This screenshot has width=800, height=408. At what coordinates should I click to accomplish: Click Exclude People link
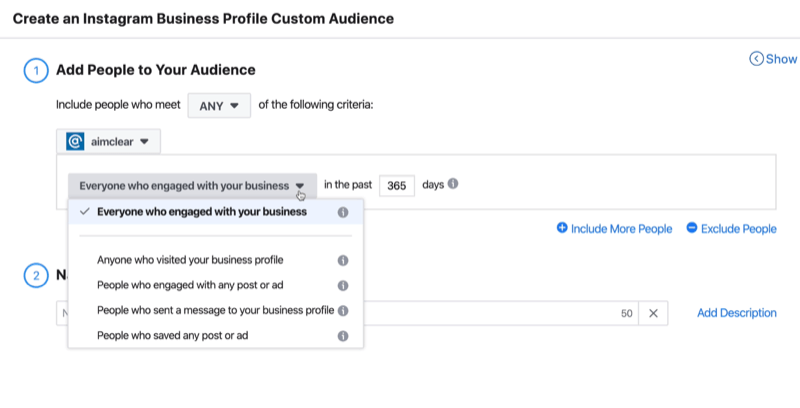[731, 228]
